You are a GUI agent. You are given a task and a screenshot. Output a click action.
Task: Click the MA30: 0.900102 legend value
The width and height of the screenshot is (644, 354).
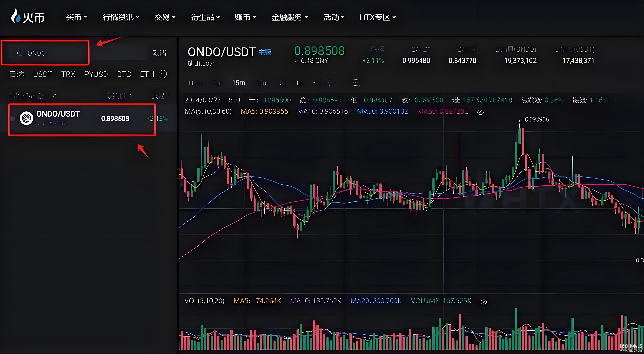pos(382,111)
